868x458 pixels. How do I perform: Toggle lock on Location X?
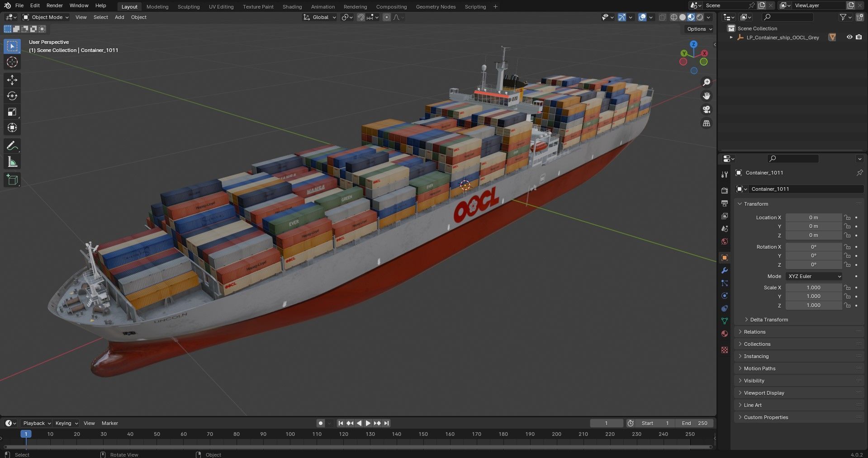847,217
